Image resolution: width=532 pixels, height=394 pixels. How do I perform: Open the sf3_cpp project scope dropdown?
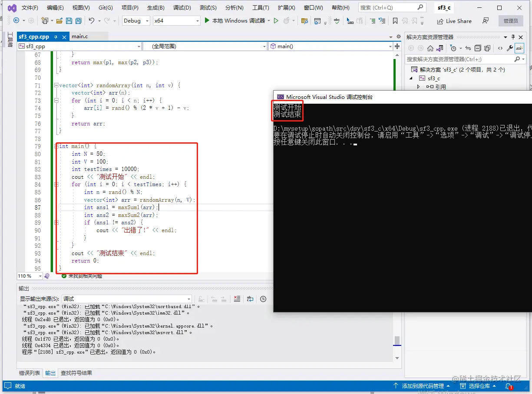click(x=79, y=46)
